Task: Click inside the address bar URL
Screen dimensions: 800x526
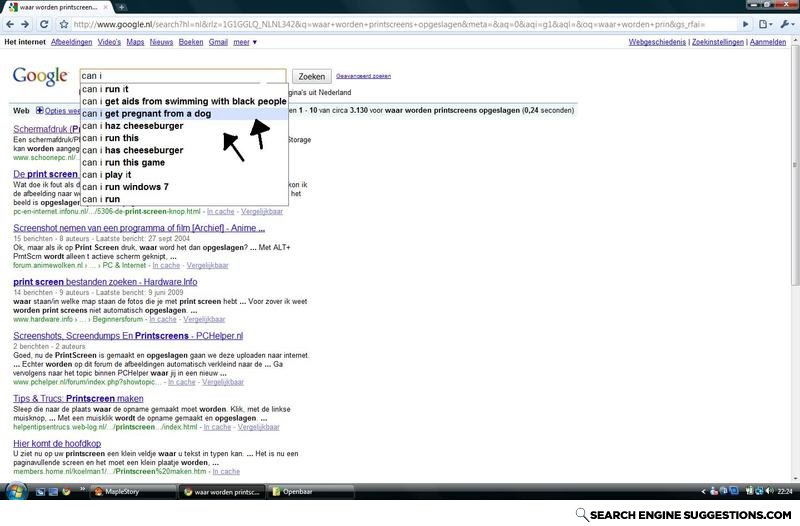Action: [x=403, y=24]
